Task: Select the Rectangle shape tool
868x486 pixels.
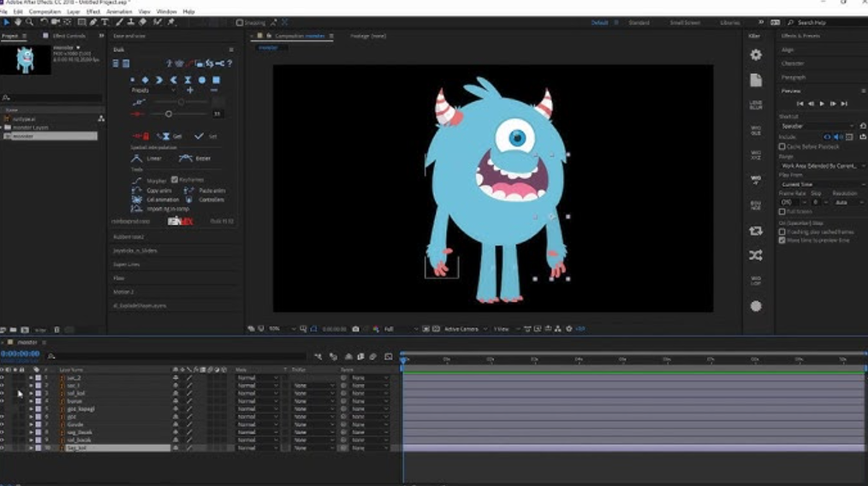Action: point(81,22)
